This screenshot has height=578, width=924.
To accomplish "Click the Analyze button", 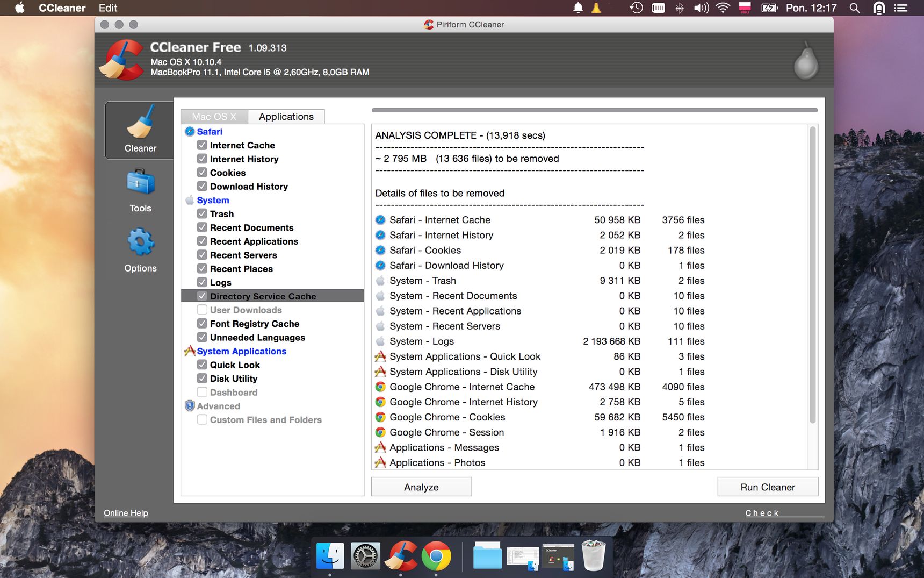I will coord(421,487).
